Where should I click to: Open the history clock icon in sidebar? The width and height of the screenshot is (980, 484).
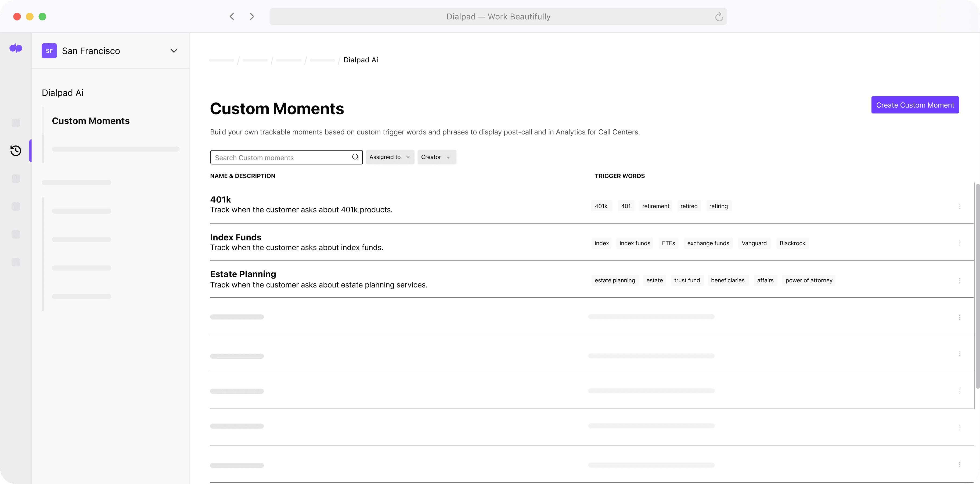pyautogui.click(x=16, y=150)
